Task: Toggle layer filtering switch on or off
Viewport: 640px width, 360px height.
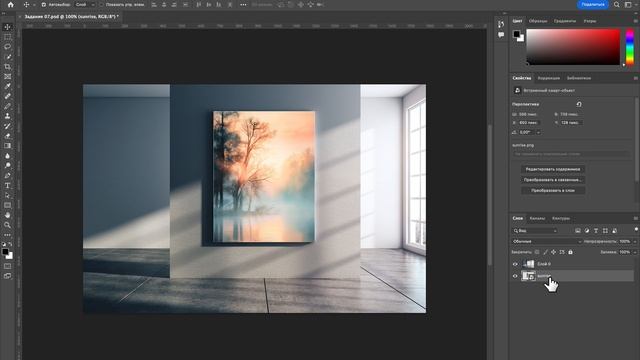Action: coord(636,230)
